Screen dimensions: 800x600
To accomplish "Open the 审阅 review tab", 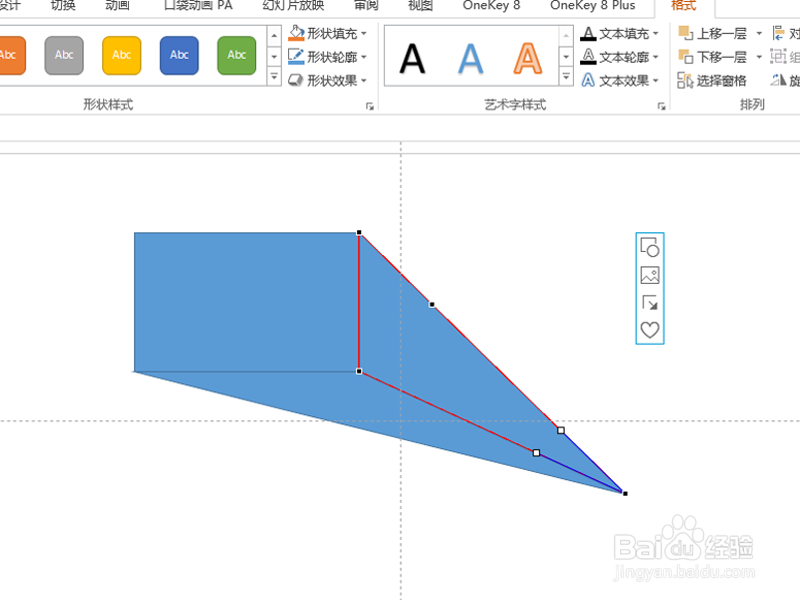I will 366,6.
